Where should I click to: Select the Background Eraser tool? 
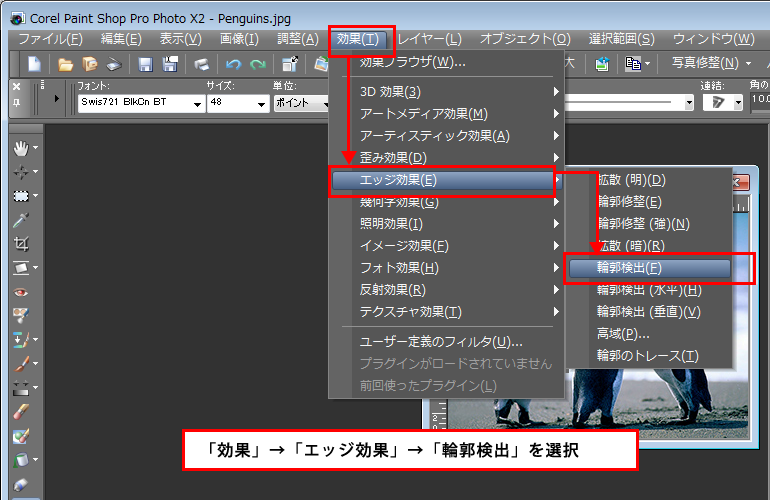tap(21, 436)
